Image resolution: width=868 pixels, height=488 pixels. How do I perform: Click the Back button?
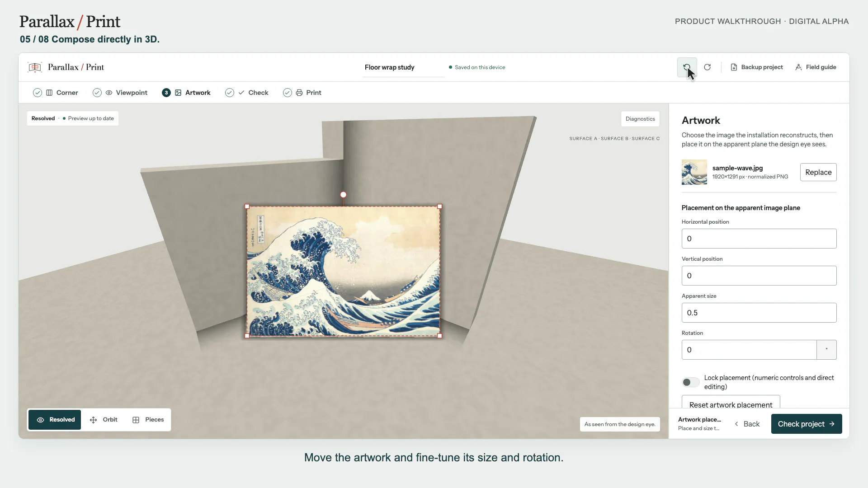coord(747,424)
